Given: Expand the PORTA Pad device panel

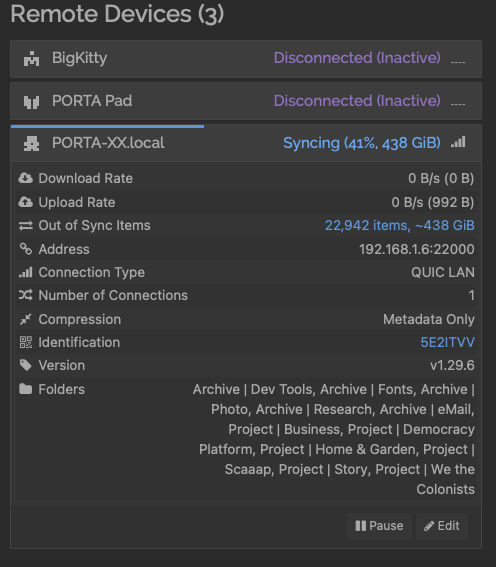Looking at the screenshot, I should click(x=246, y=101).
